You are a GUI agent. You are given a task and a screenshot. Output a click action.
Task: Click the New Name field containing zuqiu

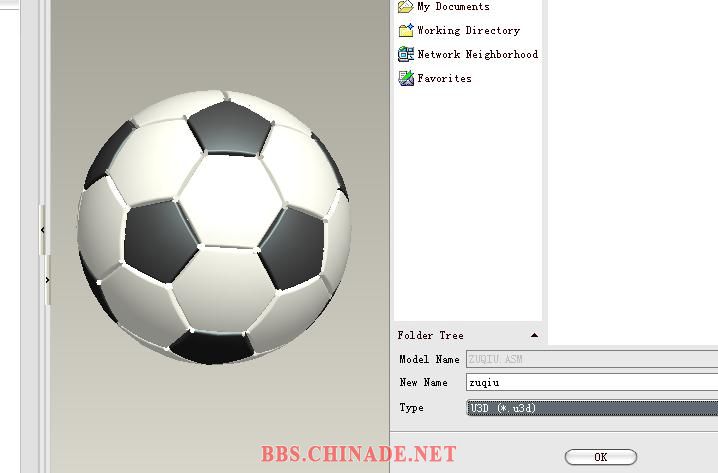coord(592,382)
